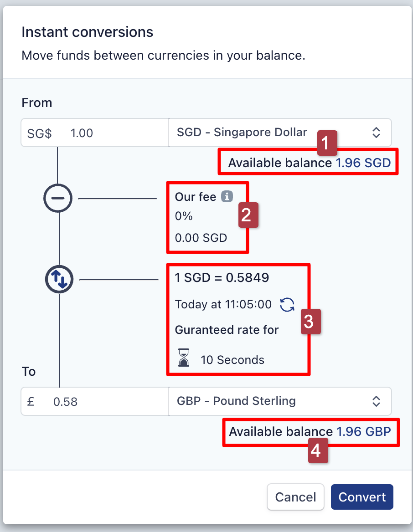Click the minus fee circle icon
Screen dimensions: 413x532
point(58,199)
